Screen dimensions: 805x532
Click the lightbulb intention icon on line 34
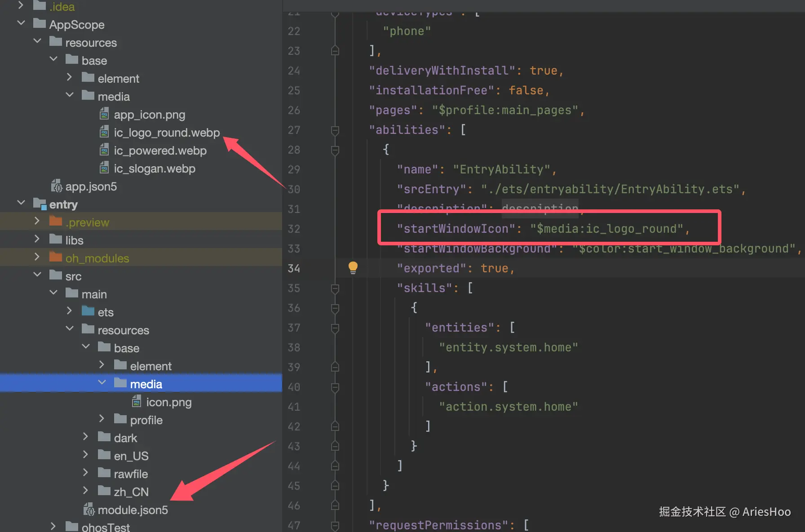[353, 268]
